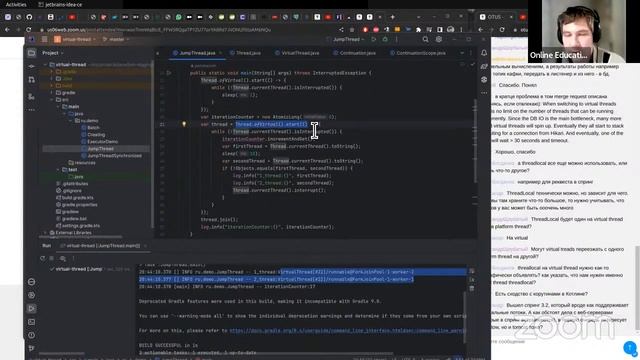Go back in the browser
This screenshot has width=640, height=360.
point(7,30)
